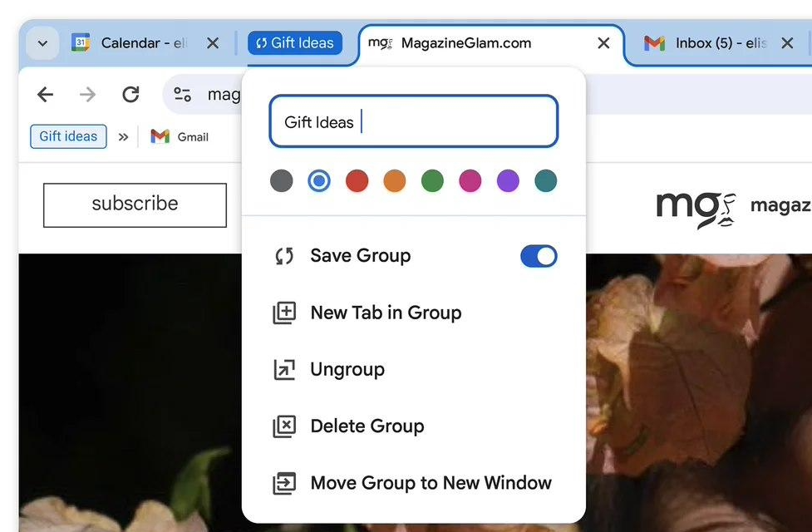Select Delete Group
The height and width of the screenshot is (532, 812).
pos(413,426)
